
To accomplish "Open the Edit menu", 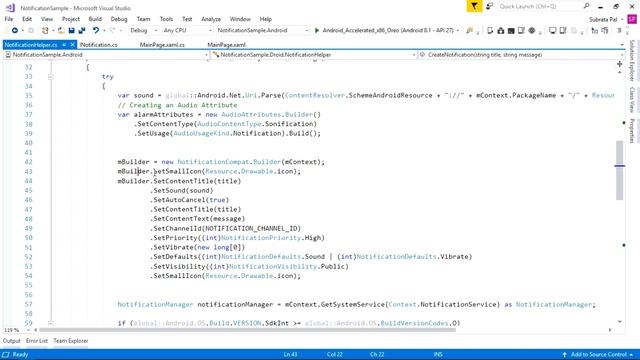I will (27, 19).
